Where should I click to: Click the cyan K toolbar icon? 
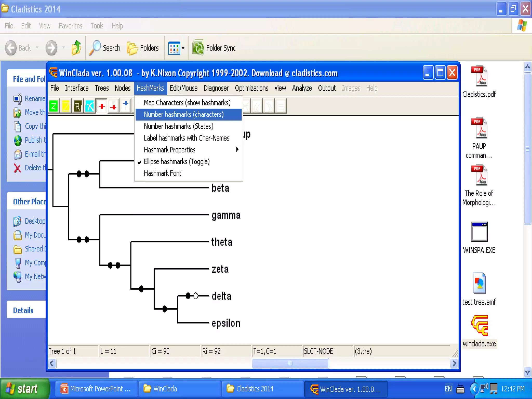[90, 106]
